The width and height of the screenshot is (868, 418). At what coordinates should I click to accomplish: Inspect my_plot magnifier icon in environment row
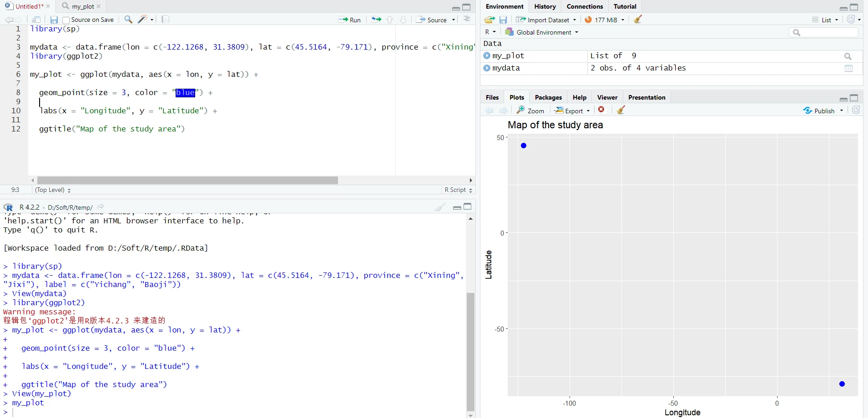[x=848, y=56]
